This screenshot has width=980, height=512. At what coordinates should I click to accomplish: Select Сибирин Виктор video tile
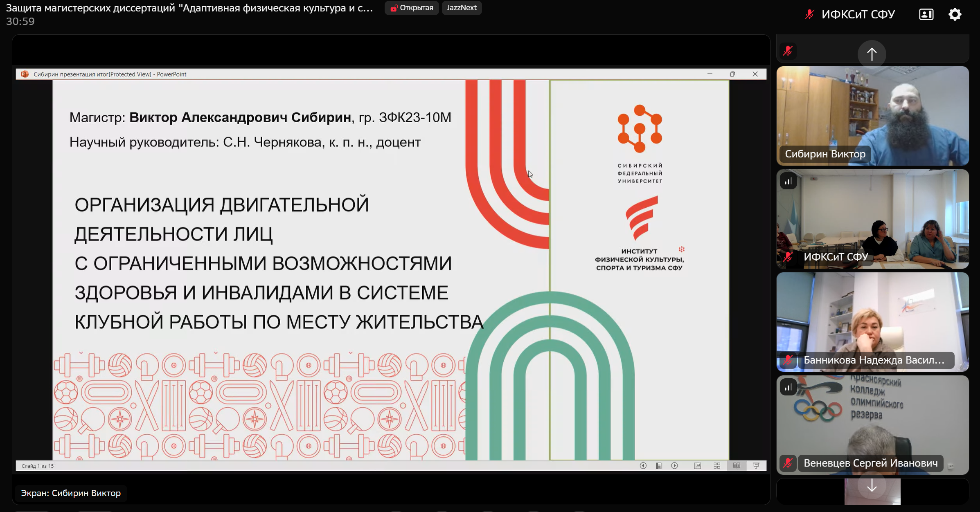tap(872, 116)
